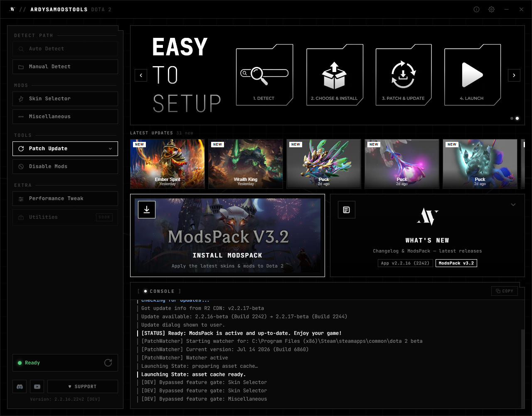Open the Ember Spirit update thumbnail
Screen dimensions: 532x416
167,164
